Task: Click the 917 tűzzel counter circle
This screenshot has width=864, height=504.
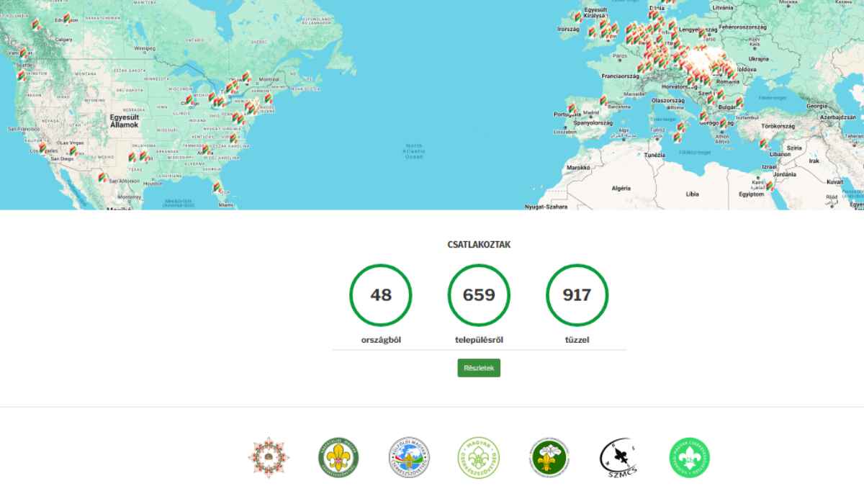Action: 577,295
